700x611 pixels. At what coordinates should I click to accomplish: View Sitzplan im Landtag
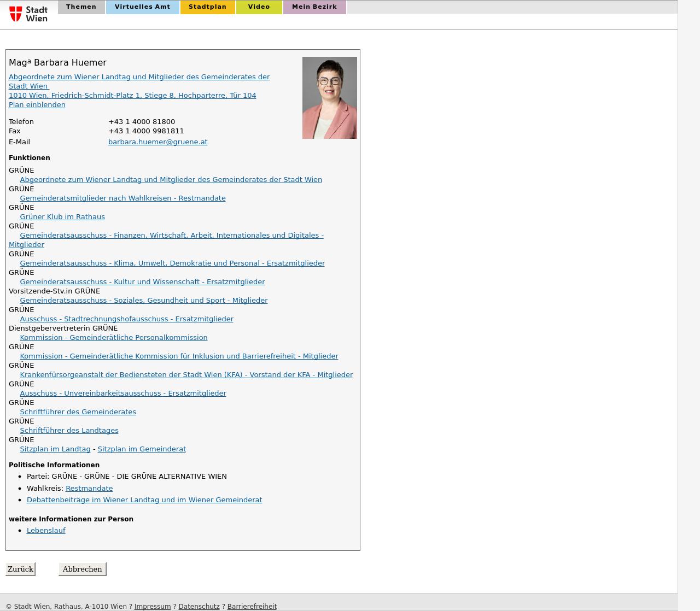[x=55, y=449]
